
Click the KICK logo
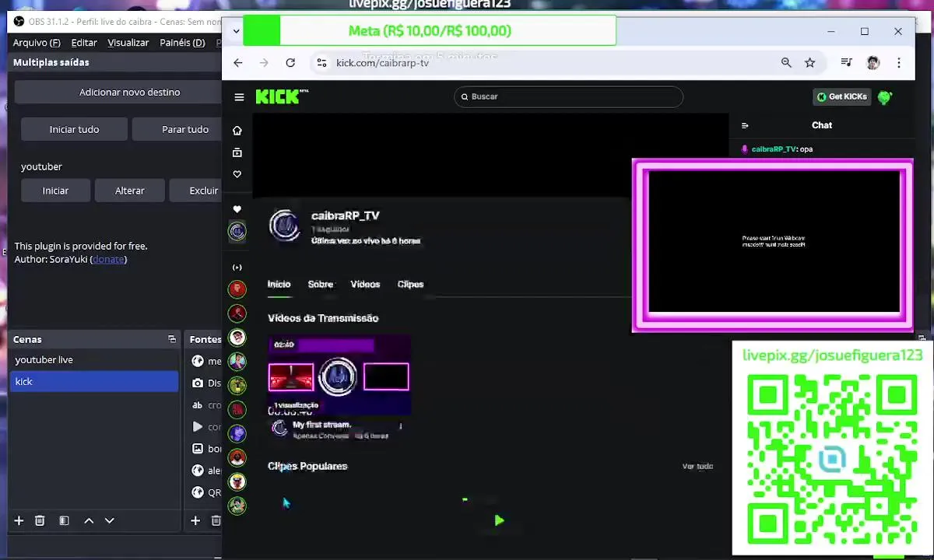[282, 96]
